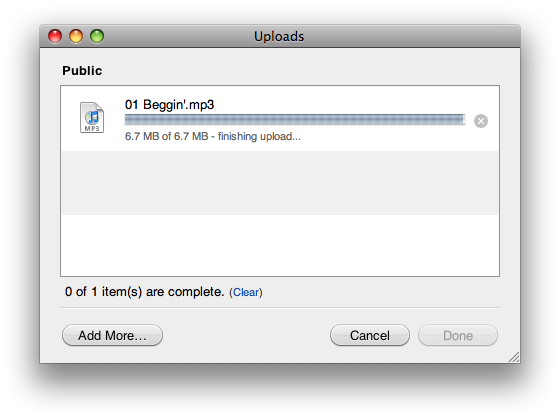Click the "0 of 1 item(s) are complete" text
The image size is (560, 418).
tap(144, 292)
